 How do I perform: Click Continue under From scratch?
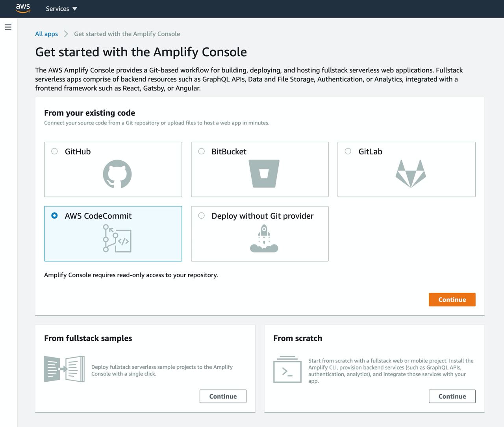(452, 396)
